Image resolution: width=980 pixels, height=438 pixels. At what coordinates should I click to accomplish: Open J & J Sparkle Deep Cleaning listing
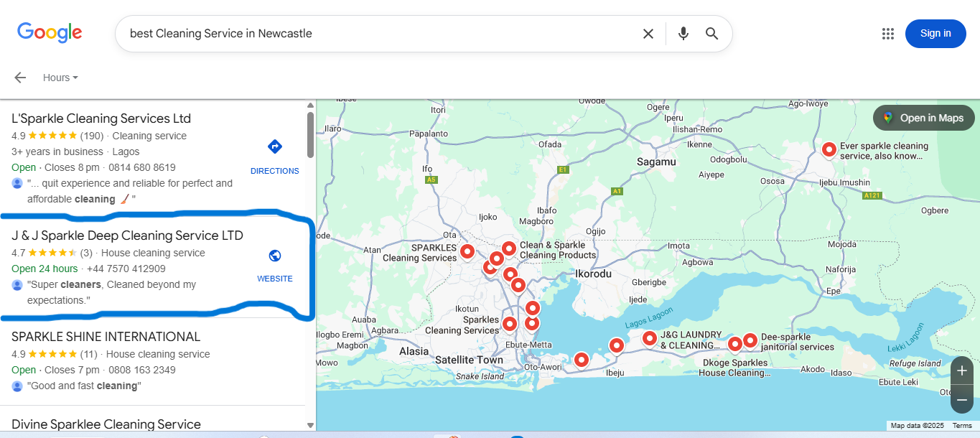[x=127, y=236]
